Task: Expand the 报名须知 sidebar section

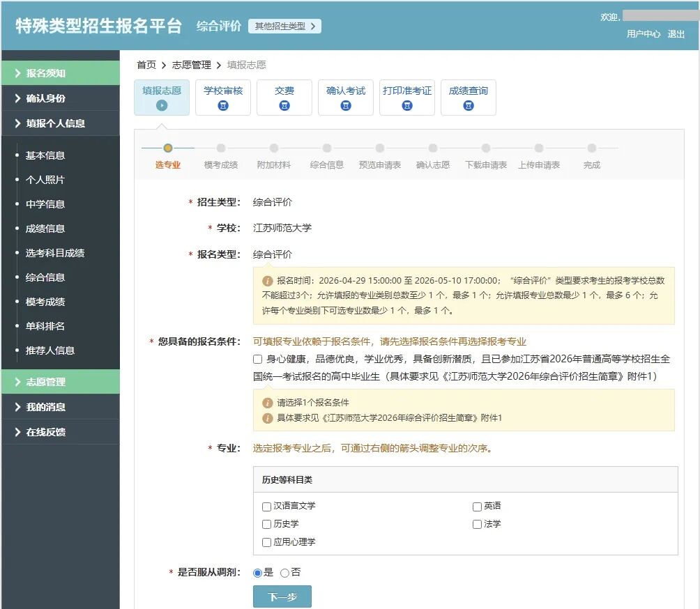Action: 61,73
